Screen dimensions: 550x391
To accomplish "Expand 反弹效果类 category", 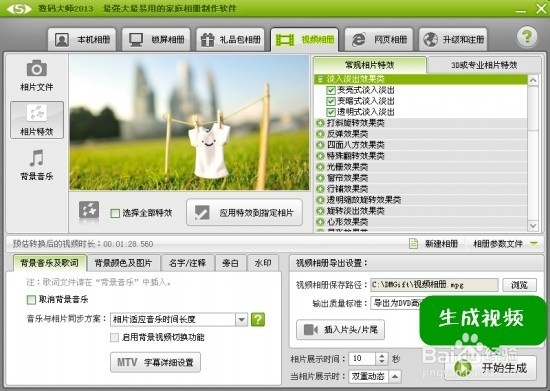I will (320, 134).
